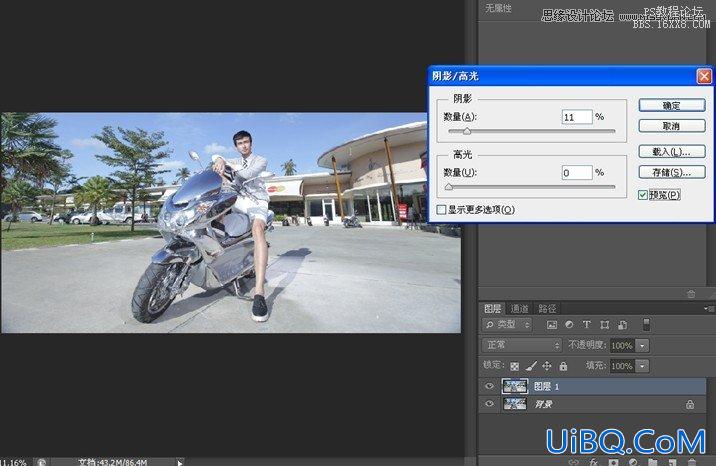Image resolution: width=716 pixels, height=466 pixels.
Task: Filter layers by adjustment layers icon
Action: (569, 325)
